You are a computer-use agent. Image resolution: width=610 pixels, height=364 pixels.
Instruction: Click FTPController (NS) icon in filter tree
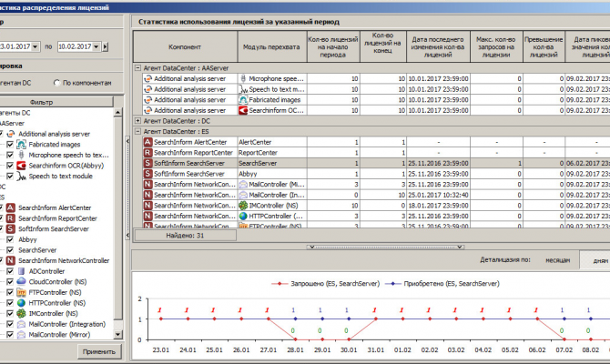click(x=21, y=292)
